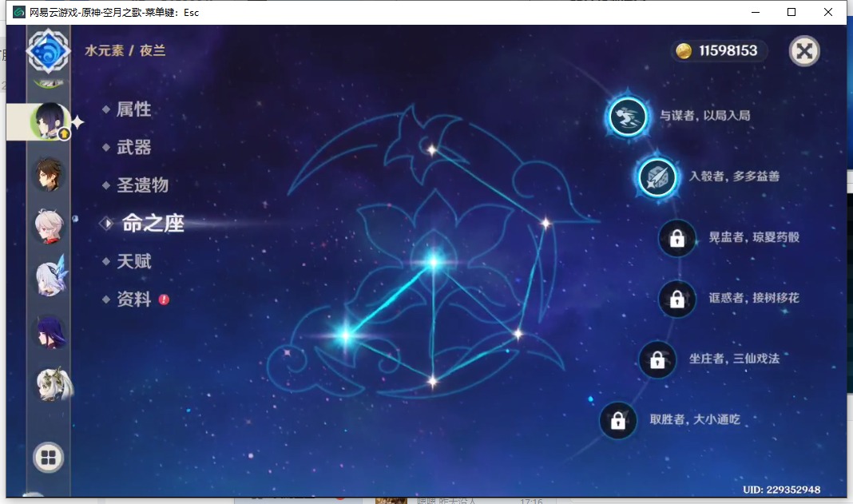Click the UID: 229352948 text

point(782,490)
